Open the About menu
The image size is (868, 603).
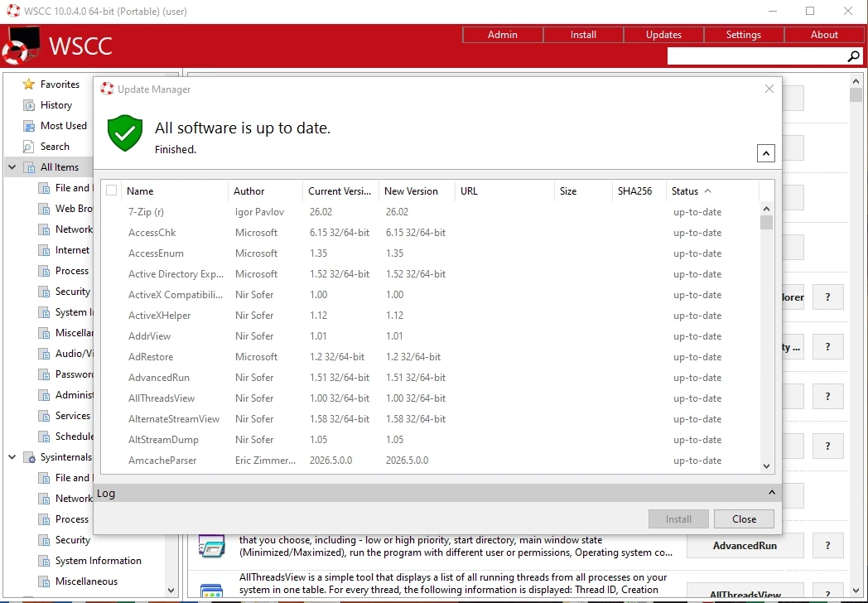pyautogui.click(x=824, y=35)
